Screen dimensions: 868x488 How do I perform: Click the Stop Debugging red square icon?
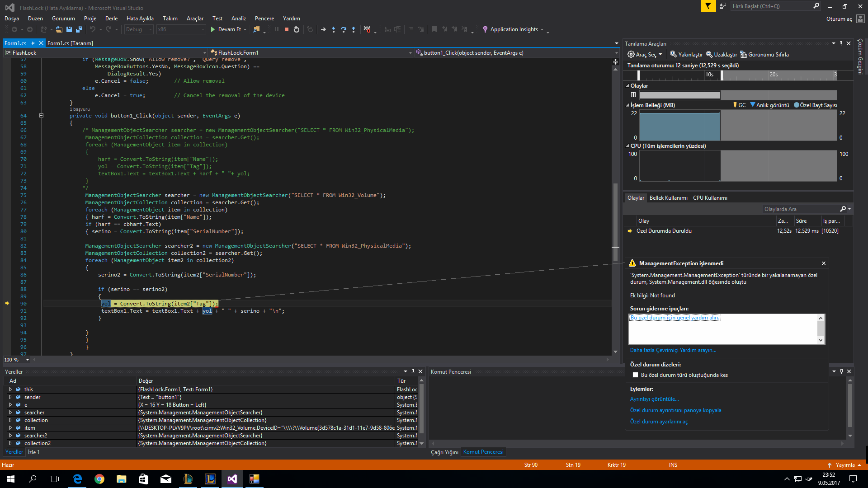tap(287, 29)
